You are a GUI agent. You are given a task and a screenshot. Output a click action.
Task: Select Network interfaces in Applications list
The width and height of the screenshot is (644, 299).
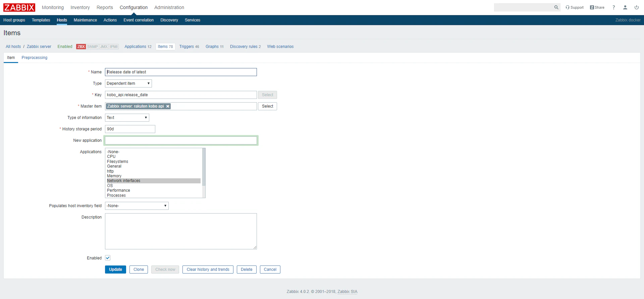pos(154,181)
